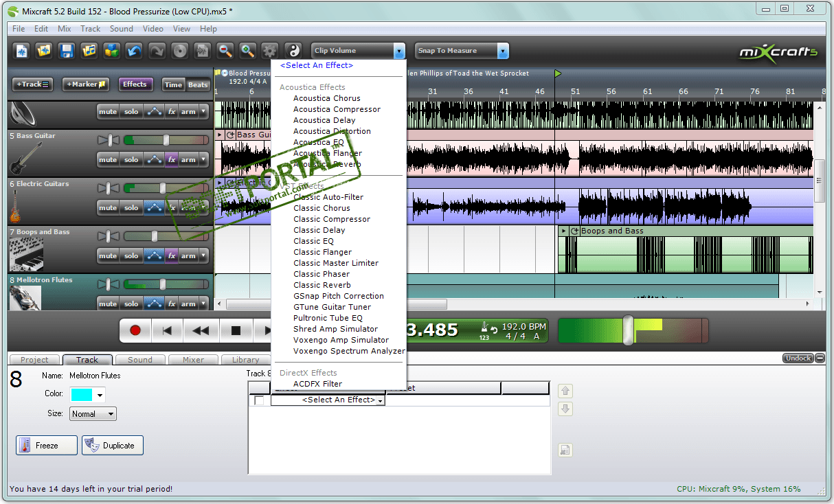Solo the Boops and Bass track
The width and height of the screenshot is (834, 504).
click(x=131, y=256)
